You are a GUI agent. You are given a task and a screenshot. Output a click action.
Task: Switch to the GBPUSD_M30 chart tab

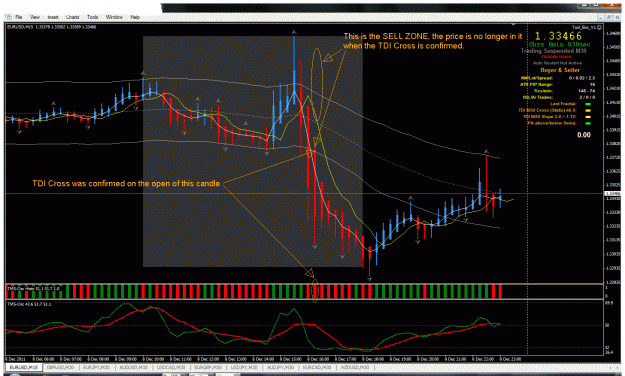61,367
